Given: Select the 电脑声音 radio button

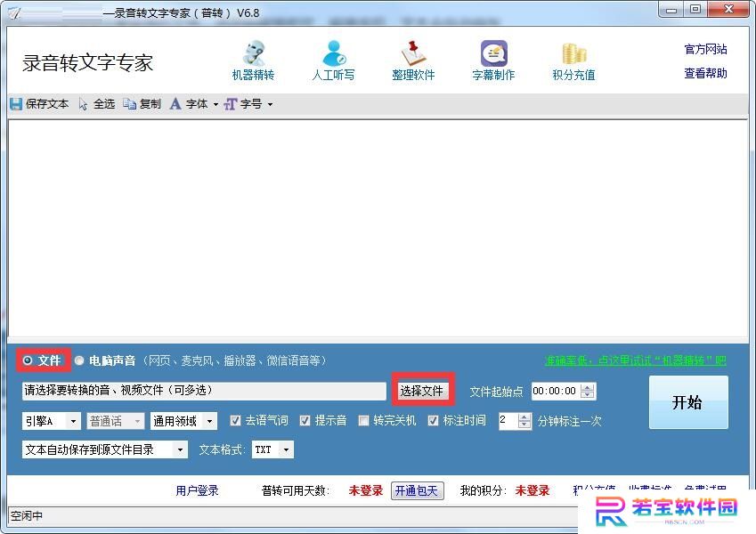Looking at the screenshot, I should pos(79,360).
